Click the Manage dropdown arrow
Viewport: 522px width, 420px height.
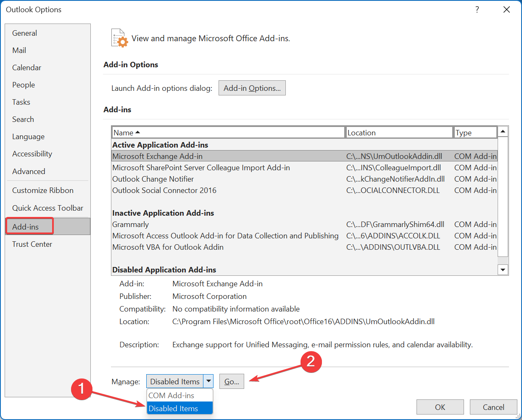(209, 381)
